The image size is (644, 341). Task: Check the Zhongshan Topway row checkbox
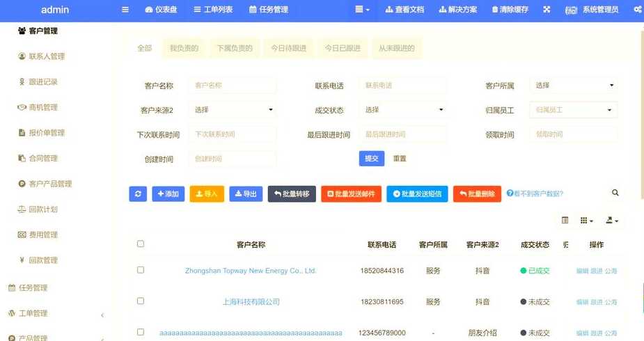(x=141, y=269)
